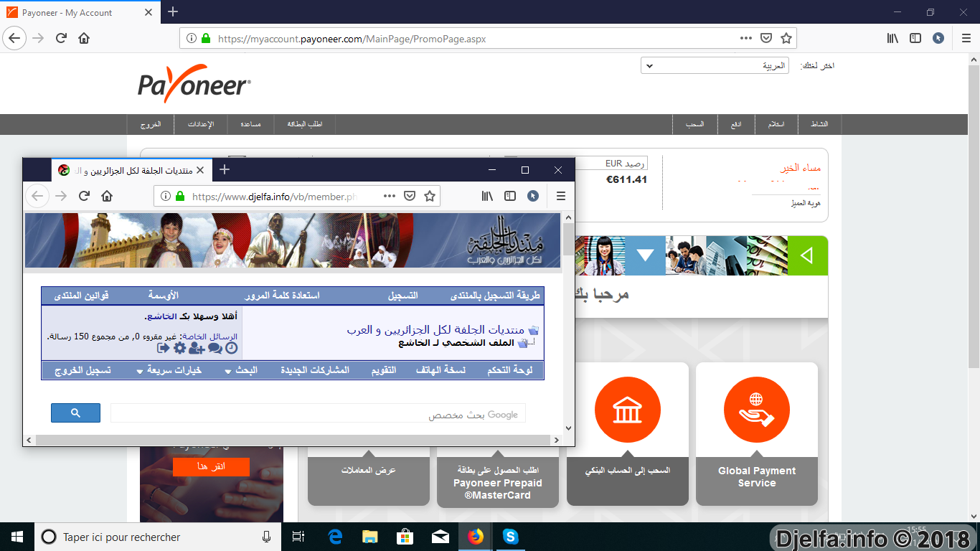The width and height of the screenshot is (980, 551).
Task: Click the reload button in the Payoneer window
Action: tap(61, 38)
